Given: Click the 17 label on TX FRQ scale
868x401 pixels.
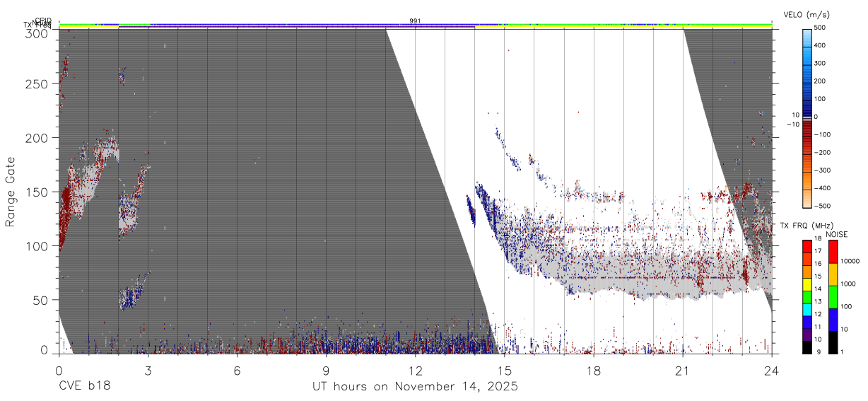Looking at the screenshot, I should pos(818,251).
